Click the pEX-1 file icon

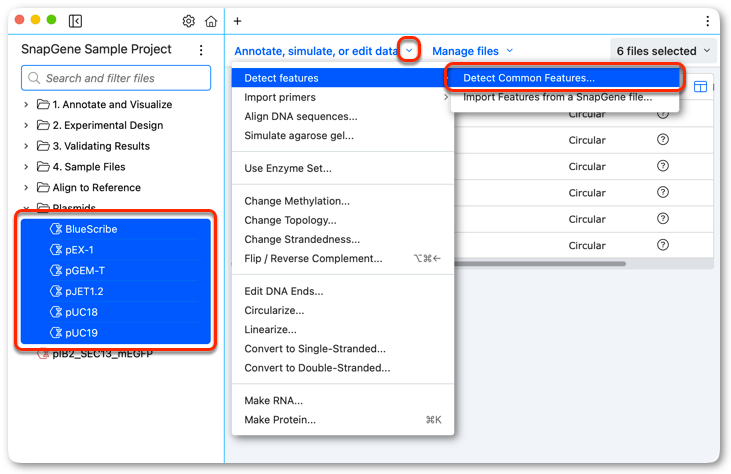56,250
